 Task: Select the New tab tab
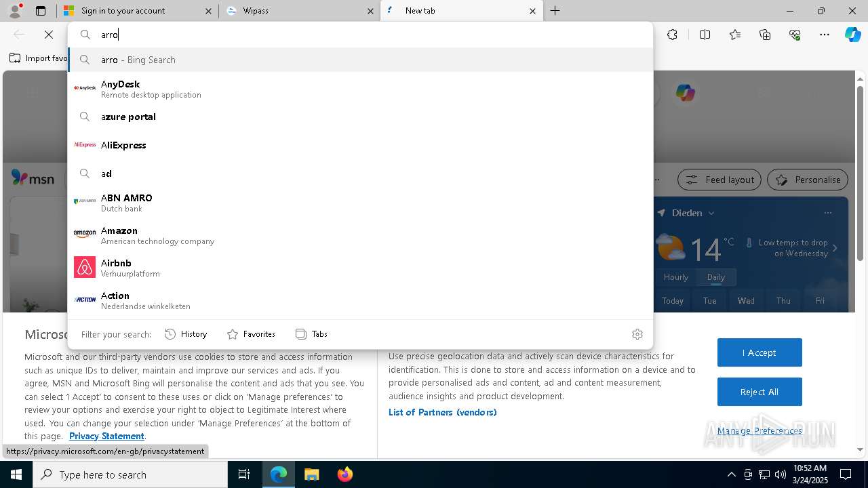coord(462,11)
